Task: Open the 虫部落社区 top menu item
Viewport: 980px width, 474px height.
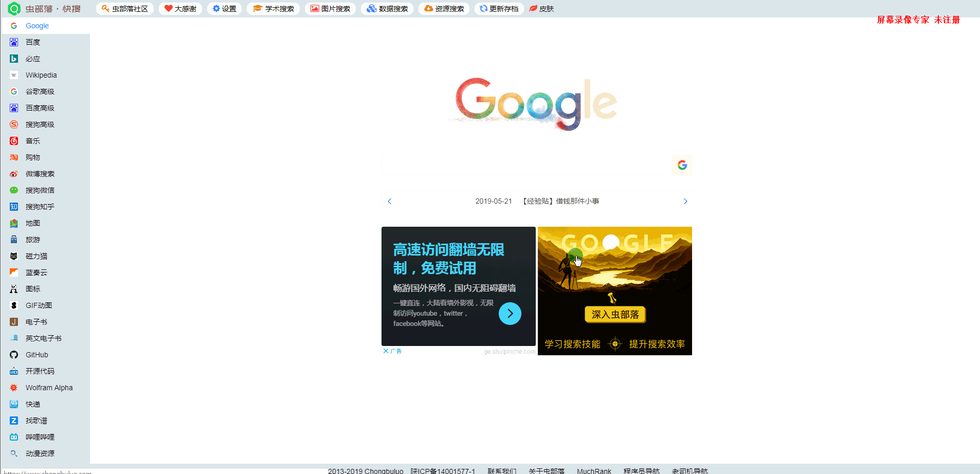Action: (125, 9)
